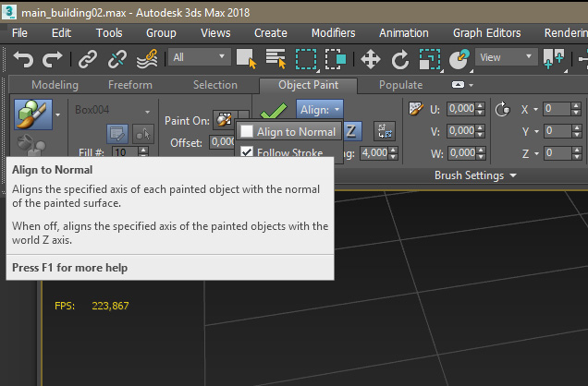Screen dimensions: 588x386
Task: Click the scatter brush icon beside U
Action: (x=416, y=109)
